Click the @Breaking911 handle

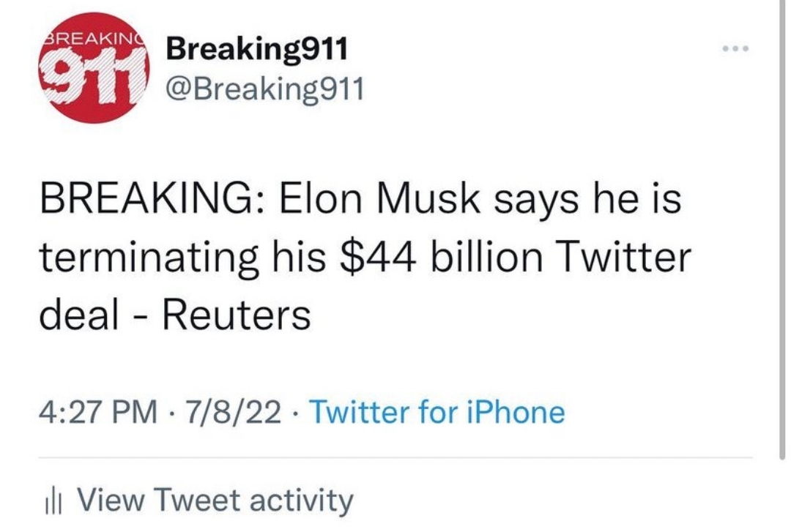pos(264,89)
